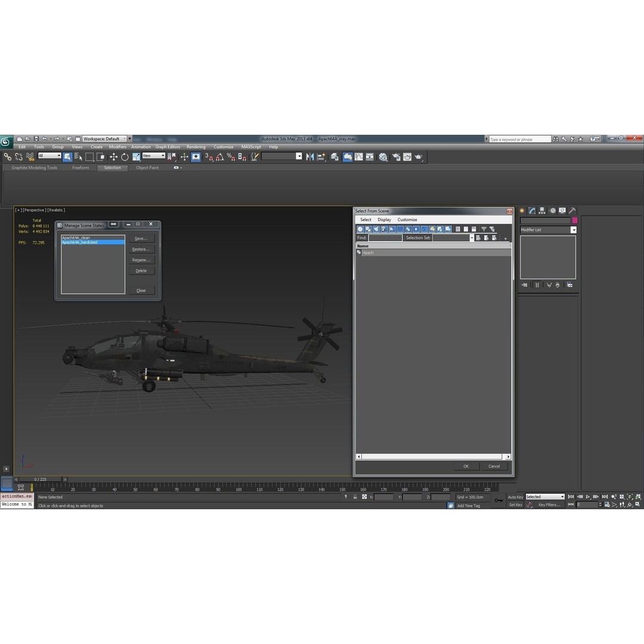The height and width of the screenshot is (644, 644).
Task: Open the Hierarchy command panel tab
Action: click(x=542, y=210)
